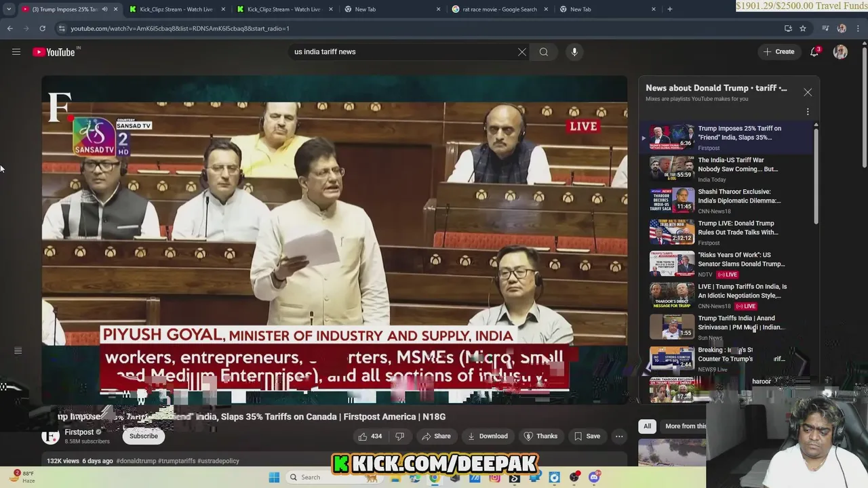Click the #donaldtrump hashtag
The image size is (868, 488).
click(136, 461)
